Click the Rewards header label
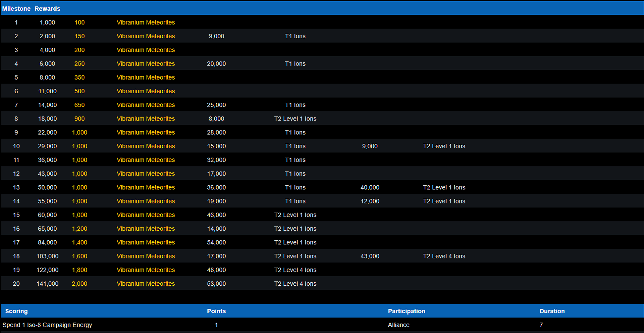The height and width of the screenshot is (333, 644). pyautogui.click(x=47, y=9)
